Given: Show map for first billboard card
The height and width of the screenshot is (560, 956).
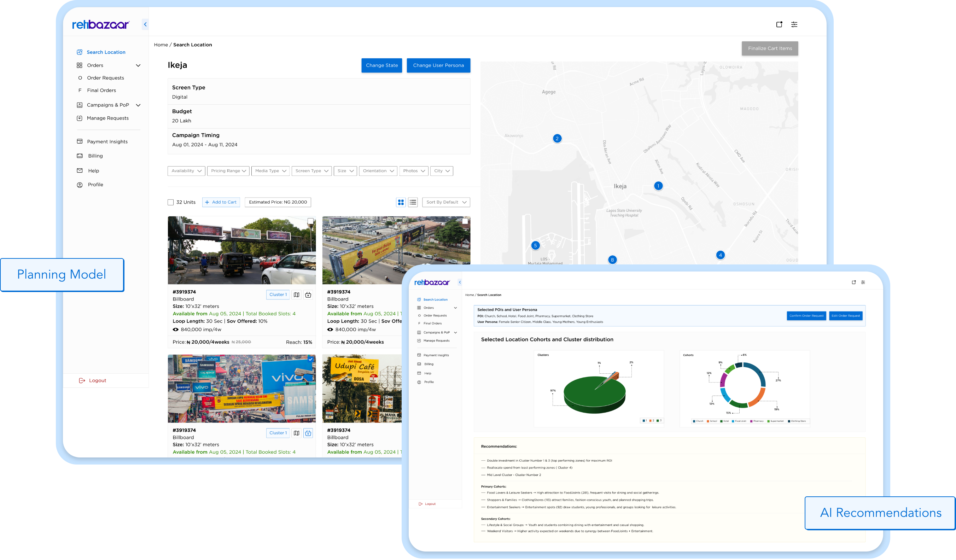Looking at the screenshot, I should click(296, 295).
